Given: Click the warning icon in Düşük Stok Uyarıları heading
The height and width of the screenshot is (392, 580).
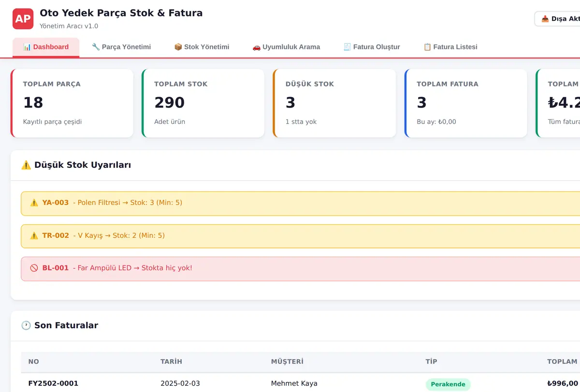Looking at the screenshot, I should (26, 165).
